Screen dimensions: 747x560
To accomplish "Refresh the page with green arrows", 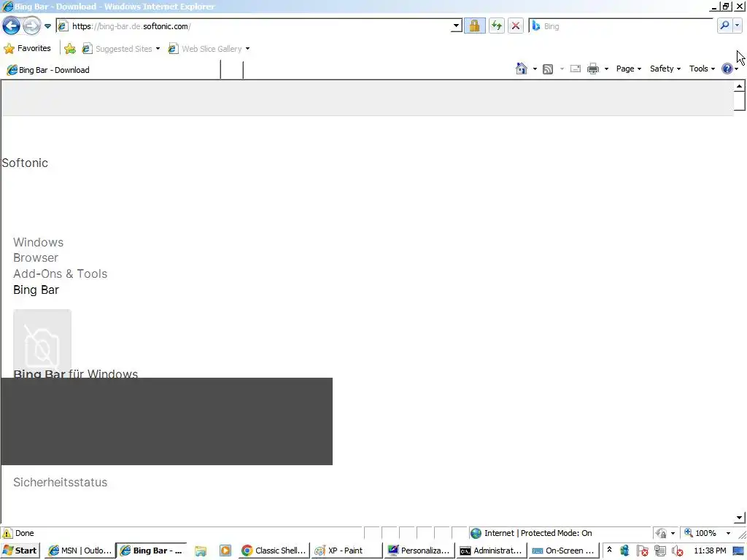I will coord(496,26).
